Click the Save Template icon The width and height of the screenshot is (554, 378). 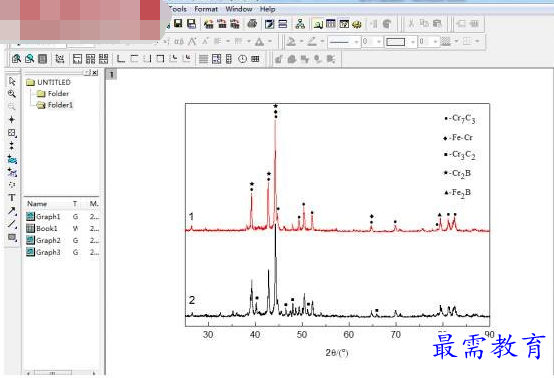(191, 24)
